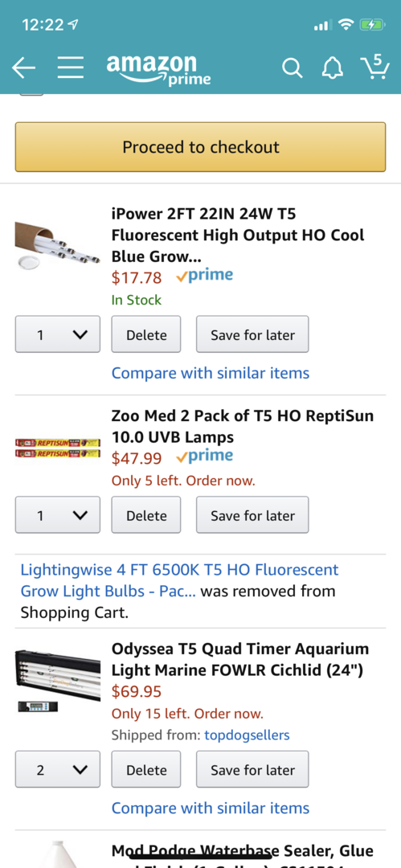Viewport: 401px width, 868px height.
Task: Open notifications bell icon
Action: tap(333, 68)
